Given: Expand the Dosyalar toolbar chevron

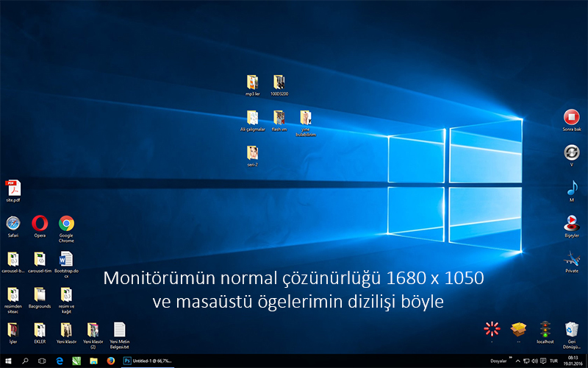Looking at the screenshot, I should click(x=510, y=358).
